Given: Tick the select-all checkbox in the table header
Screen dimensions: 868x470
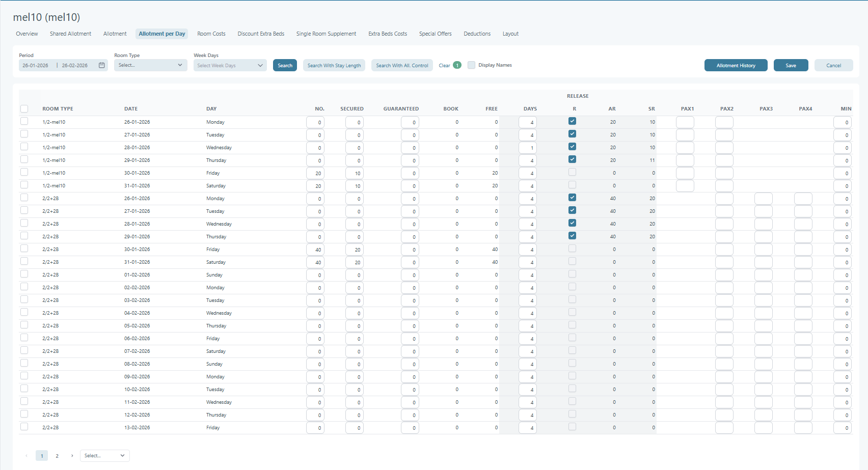Looking at the screenshot, I should point(24,108).
